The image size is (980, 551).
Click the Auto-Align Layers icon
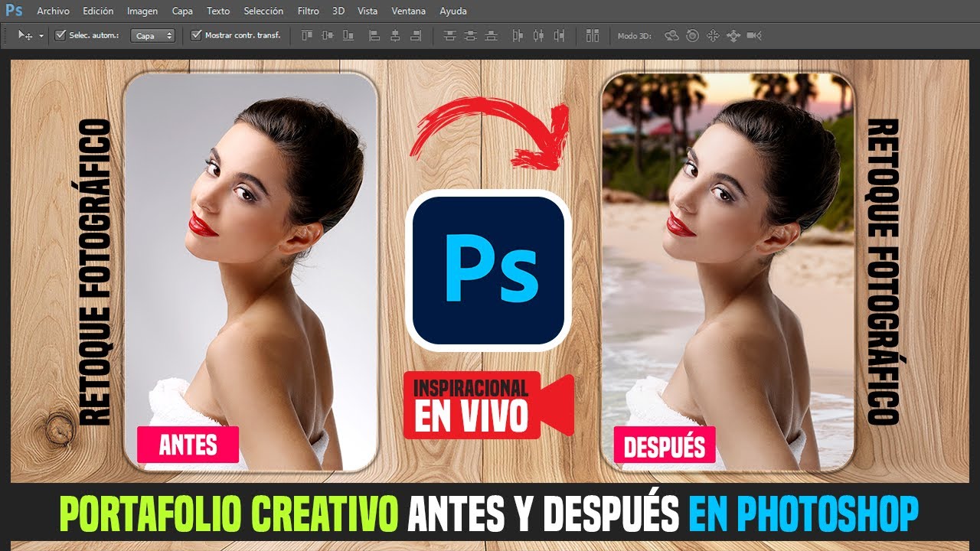592,35
